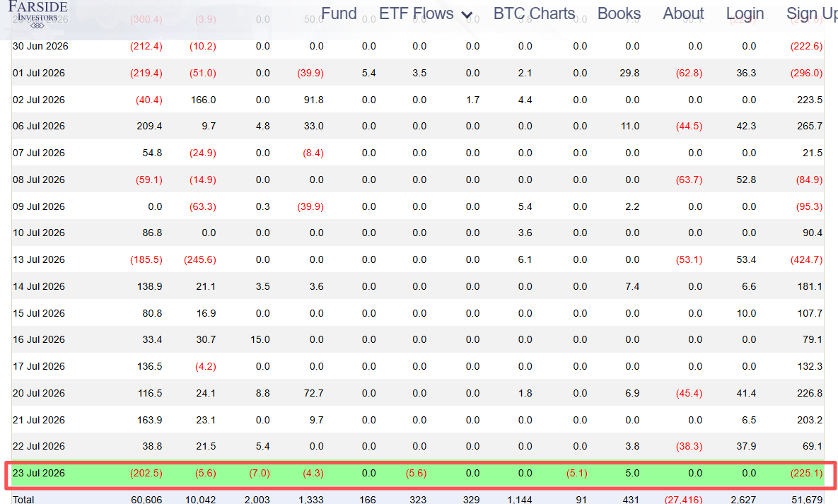Open the BTC Charts menu
Image resolution: width=838 pixels, height=504 pixels.
pos(534,13)
